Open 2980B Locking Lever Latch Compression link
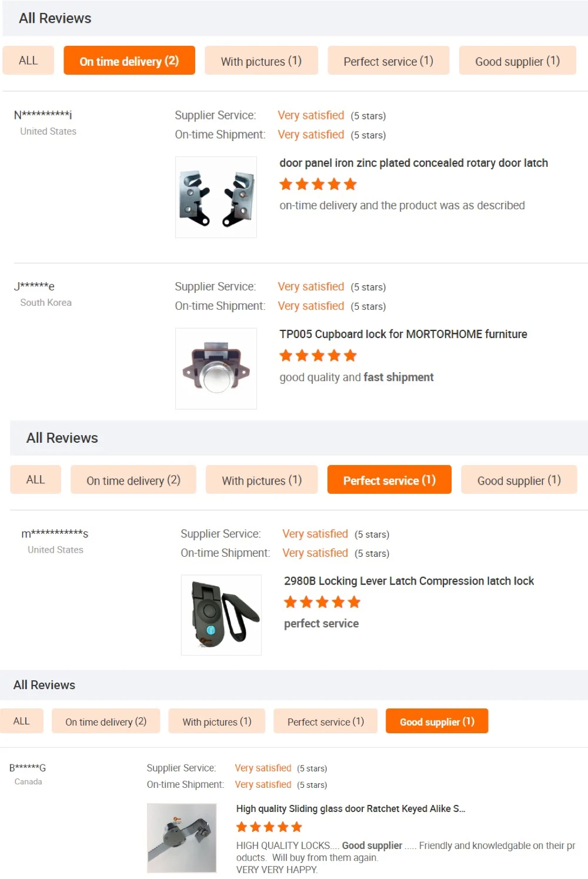The width and height of the screenshot is (588, 879). tap(409, 581)
